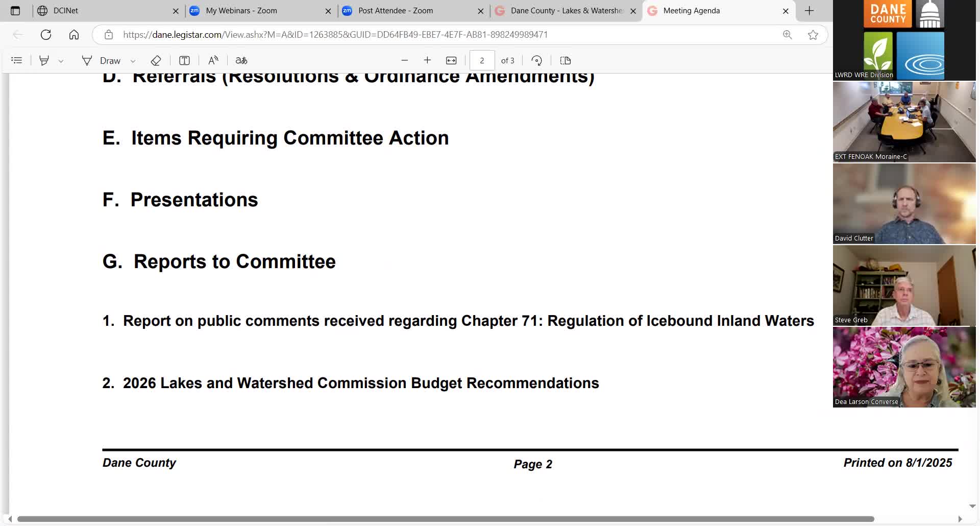Fit the PDF to width
Image resolution: width=980 pixels, height=526 pixels.
[x=451, y=60]
